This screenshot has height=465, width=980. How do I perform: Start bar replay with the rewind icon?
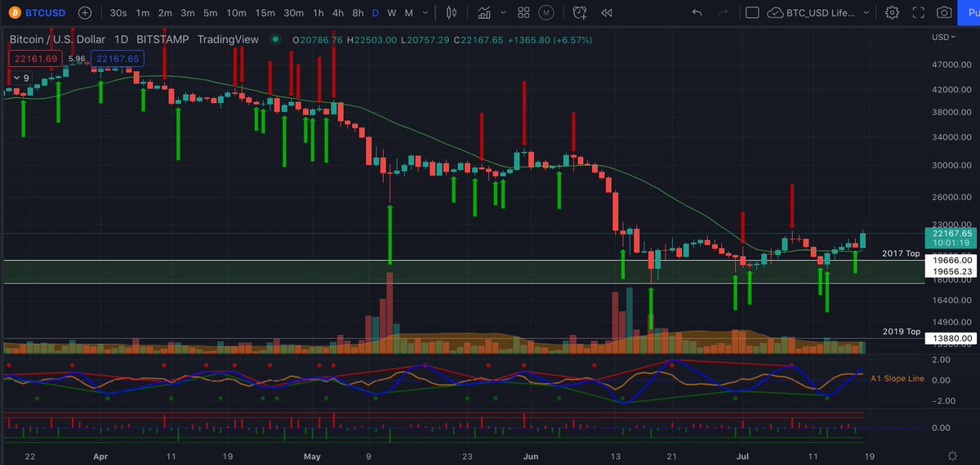tap(606, 13)
